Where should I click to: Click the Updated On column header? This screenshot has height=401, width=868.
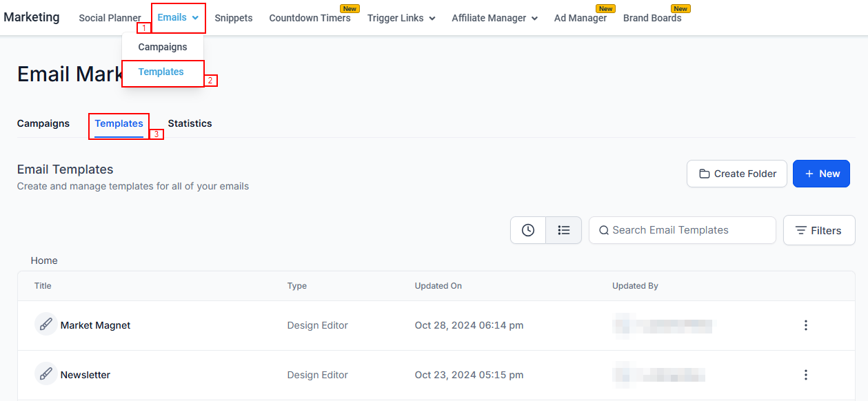point(438,285)
